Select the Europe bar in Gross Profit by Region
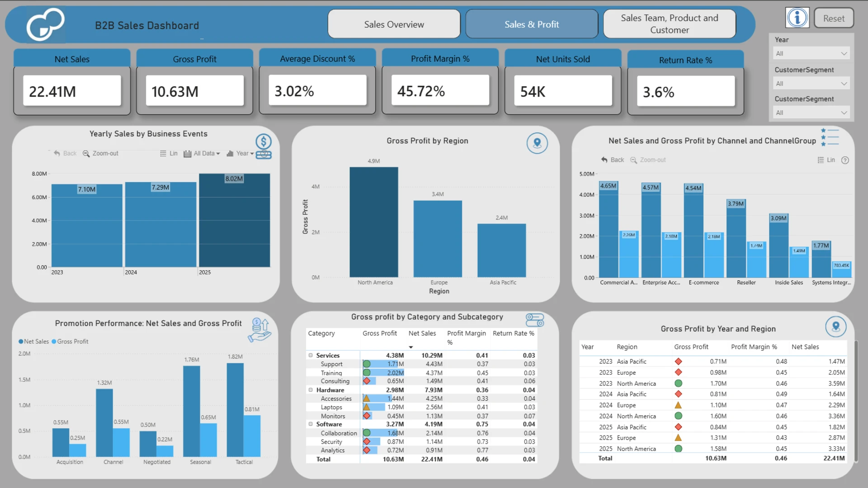This screenshot has width=868, height=488. [x=438, y=239]
